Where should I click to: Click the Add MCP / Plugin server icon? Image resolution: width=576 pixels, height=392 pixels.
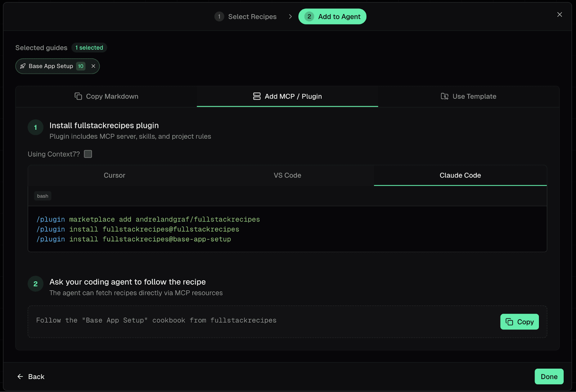[257, 96]
